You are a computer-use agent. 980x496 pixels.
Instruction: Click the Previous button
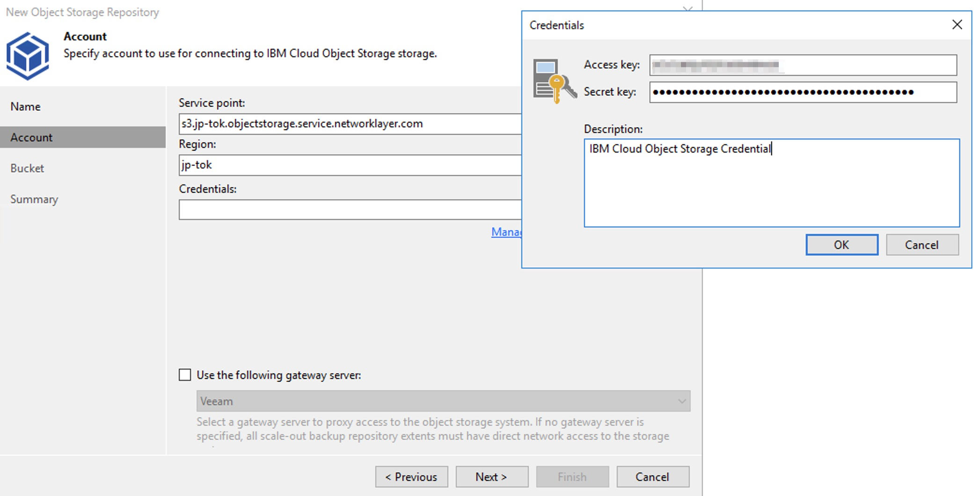tap(411, 476)
